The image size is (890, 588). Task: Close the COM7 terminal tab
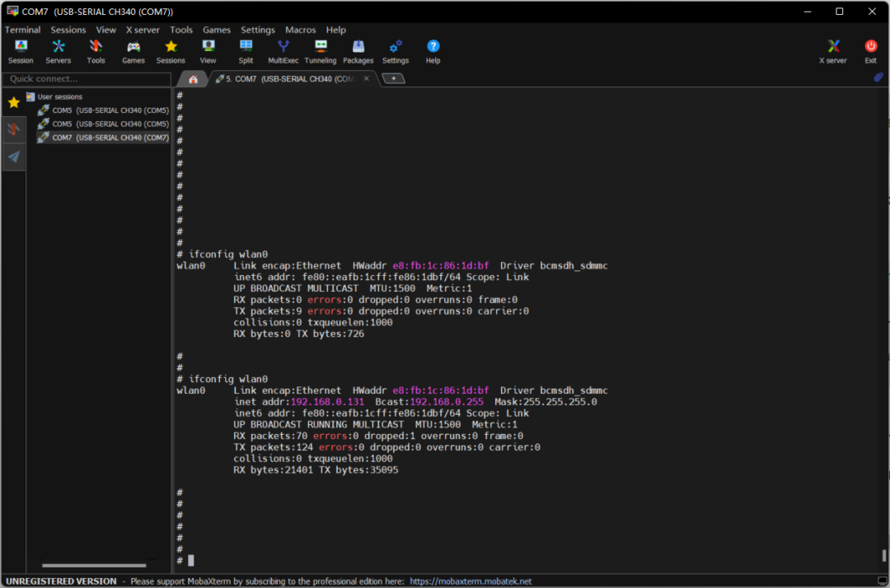coord(367,78)
